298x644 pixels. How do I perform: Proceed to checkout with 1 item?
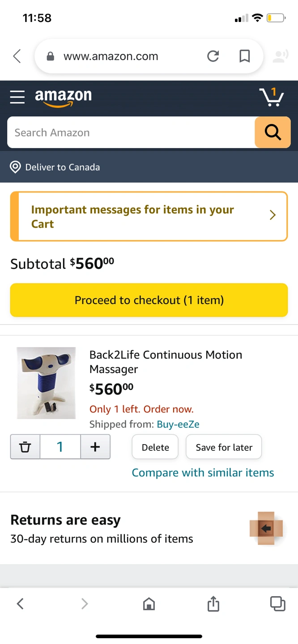tap(149, 300)
